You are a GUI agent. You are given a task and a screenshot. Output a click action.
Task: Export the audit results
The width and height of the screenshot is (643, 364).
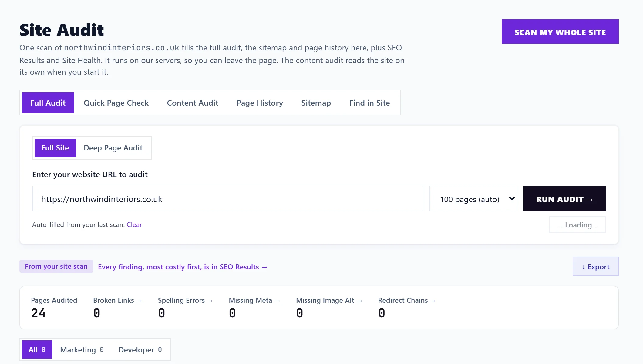click(x=595, y=266)
